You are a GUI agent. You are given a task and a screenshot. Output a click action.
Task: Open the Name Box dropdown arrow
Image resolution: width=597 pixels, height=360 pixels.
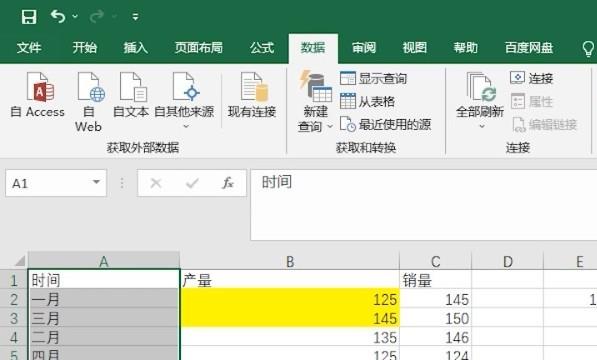click(x=97, y=182)
